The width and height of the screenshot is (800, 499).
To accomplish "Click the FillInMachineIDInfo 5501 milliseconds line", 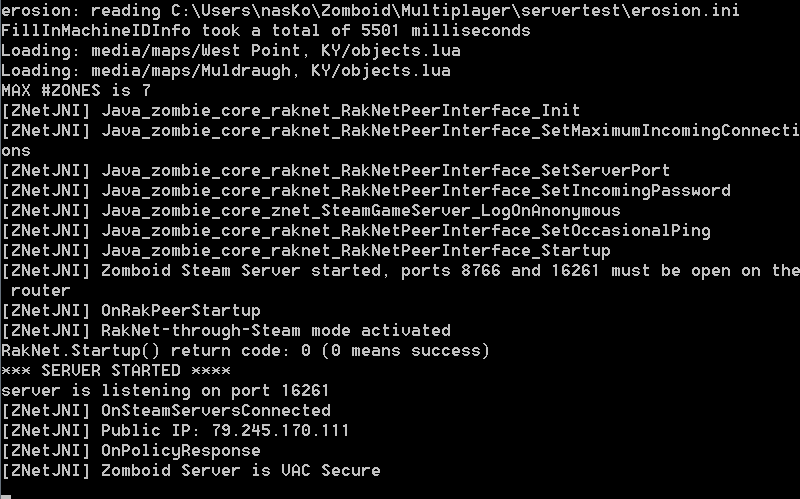I will (x=265, y=31).
